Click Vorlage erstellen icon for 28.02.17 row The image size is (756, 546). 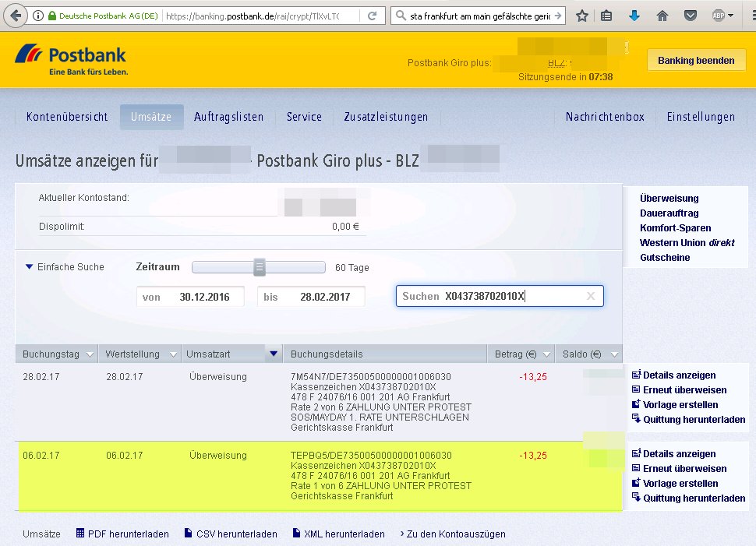pyautogui.click(x=637, y=403)
